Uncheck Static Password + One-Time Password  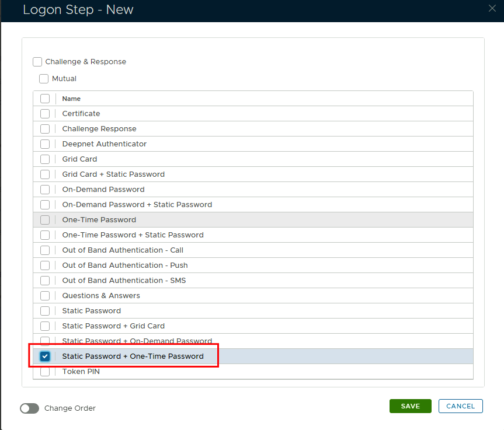45,356
